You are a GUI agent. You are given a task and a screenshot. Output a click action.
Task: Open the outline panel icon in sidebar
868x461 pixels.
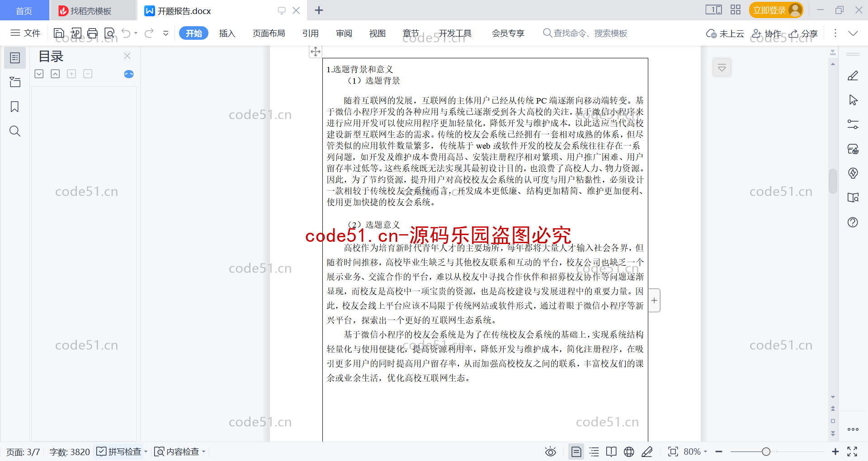coord(15,58)
